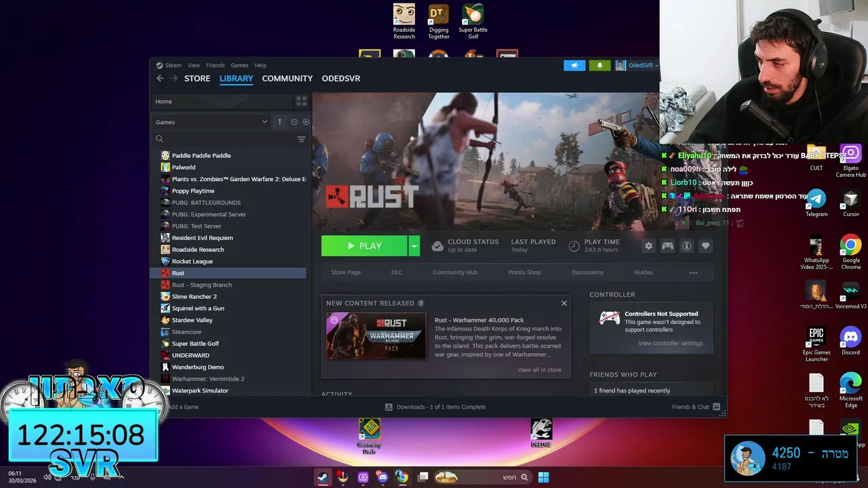Click the sort ascending arrow icon

pyautogui.click(x=279, y=122)
